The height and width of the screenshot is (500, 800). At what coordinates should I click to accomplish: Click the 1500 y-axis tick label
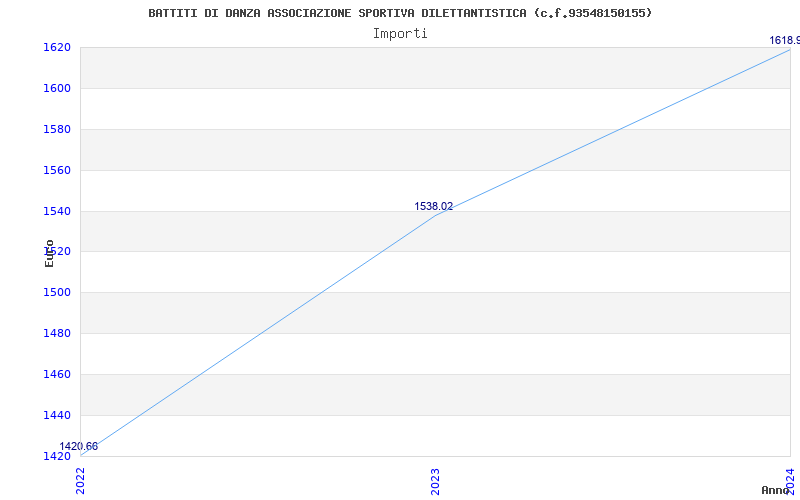point(57,292)
